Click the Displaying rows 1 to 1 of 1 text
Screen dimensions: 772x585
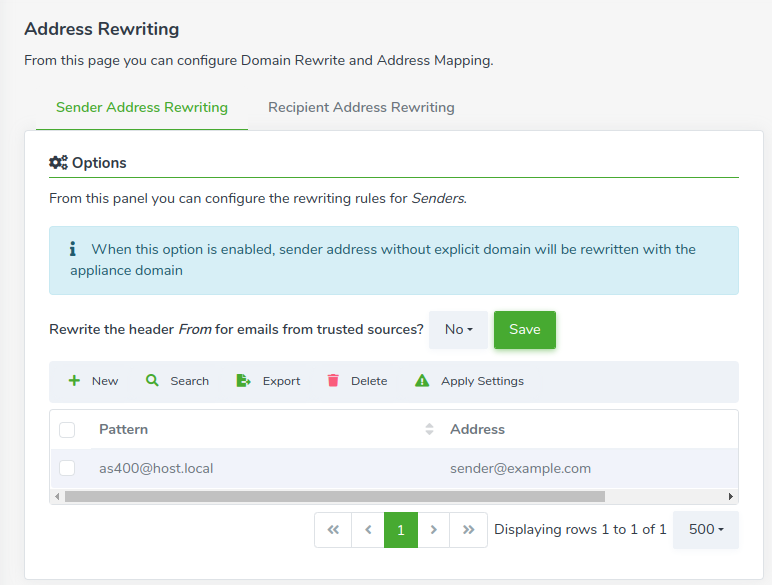[x=580, y=529]
